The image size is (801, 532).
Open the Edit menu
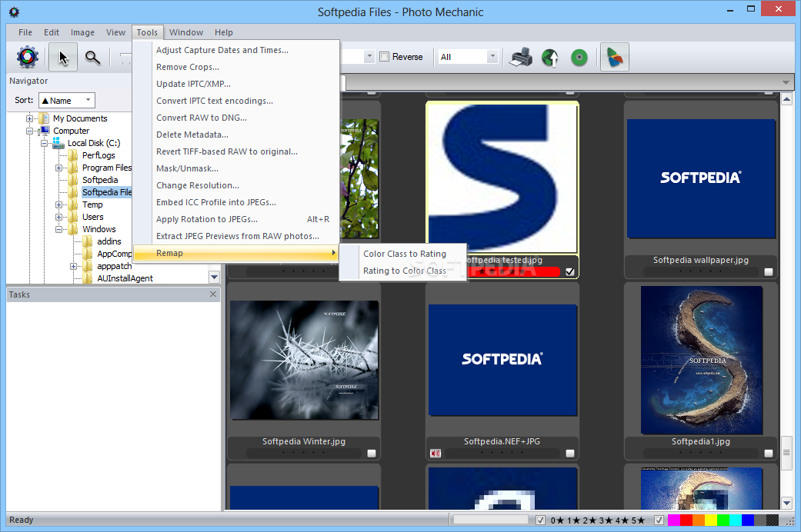(51, 32)
